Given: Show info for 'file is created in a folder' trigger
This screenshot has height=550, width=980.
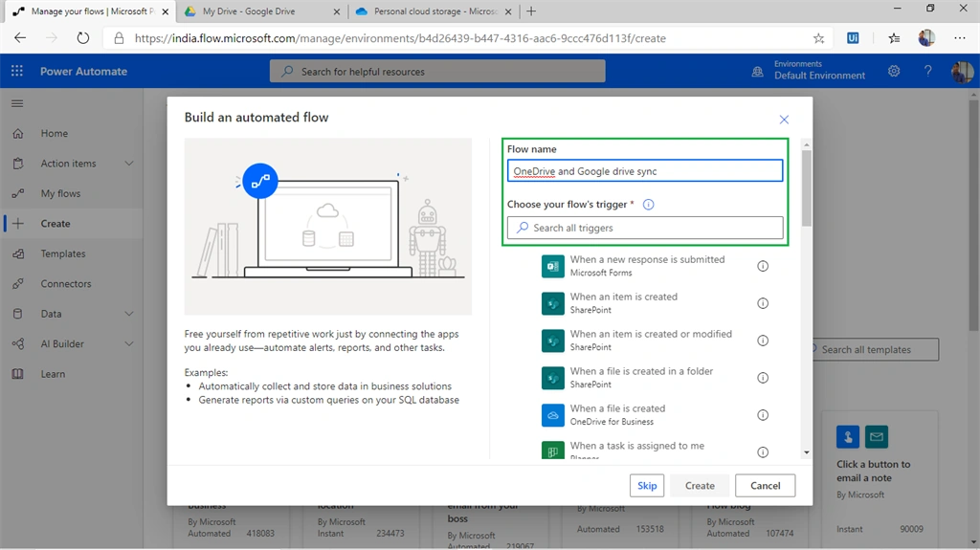Looking at the screenshot, I should point(763,378).
